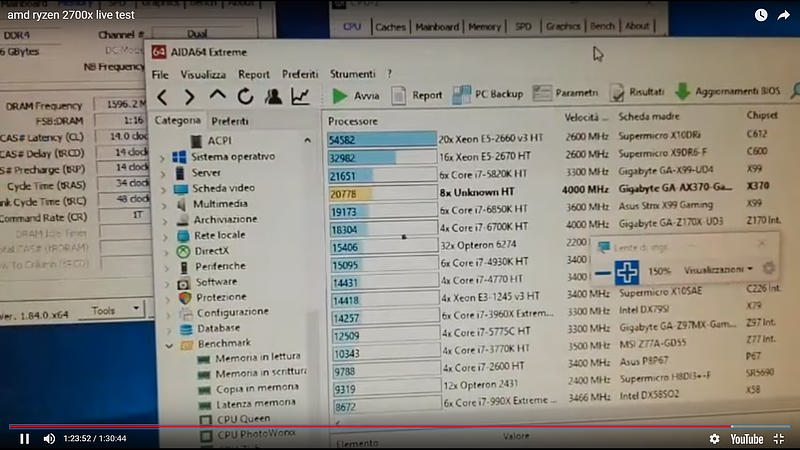Seek on the red video progress bar
This screenshot has height=450, width=800.
(400, 427)
